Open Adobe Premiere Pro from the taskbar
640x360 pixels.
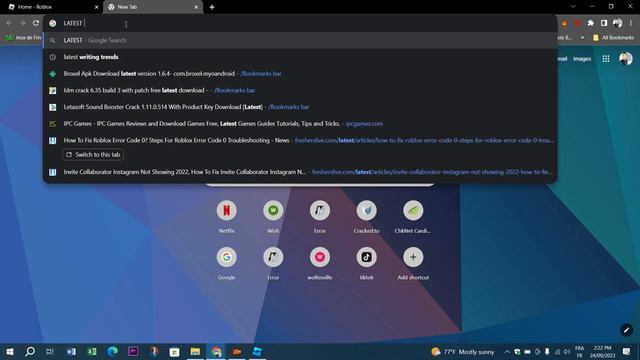[x=133, y=351]
